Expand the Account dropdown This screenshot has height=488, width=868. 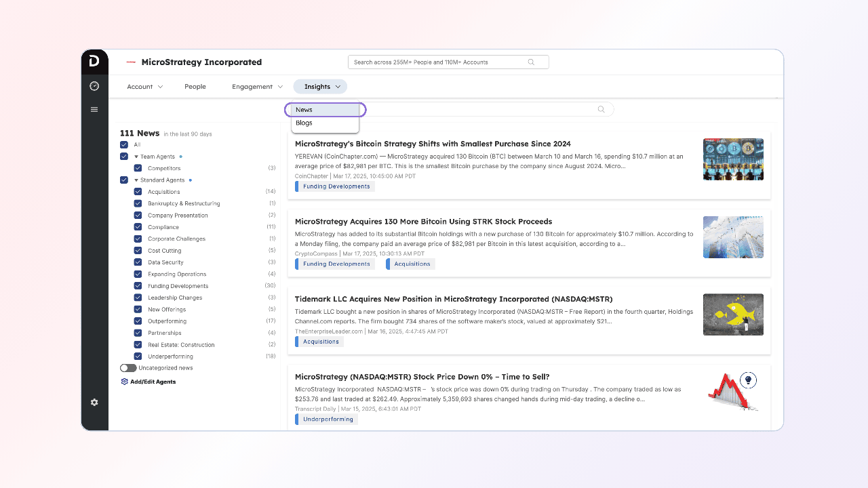tap(145, 87)
